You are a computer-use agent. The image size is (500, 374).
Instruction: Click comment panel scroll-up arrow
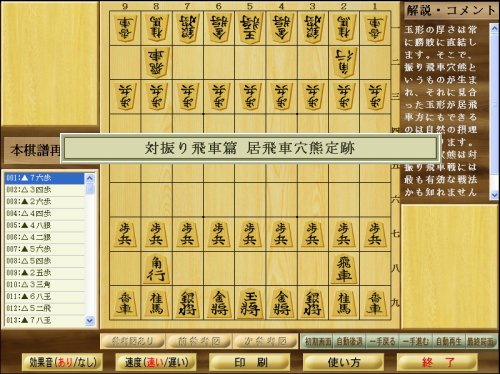tap(494, 28)
